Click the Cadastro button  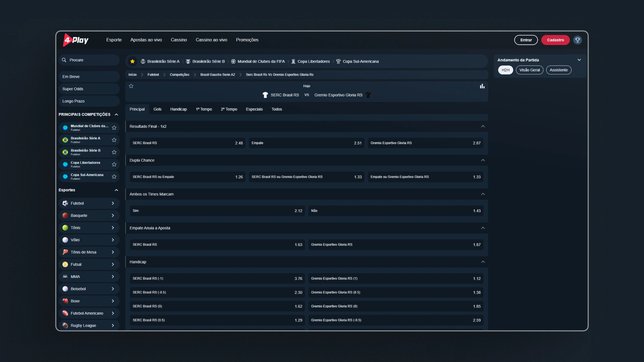click(x=555, y=40)
